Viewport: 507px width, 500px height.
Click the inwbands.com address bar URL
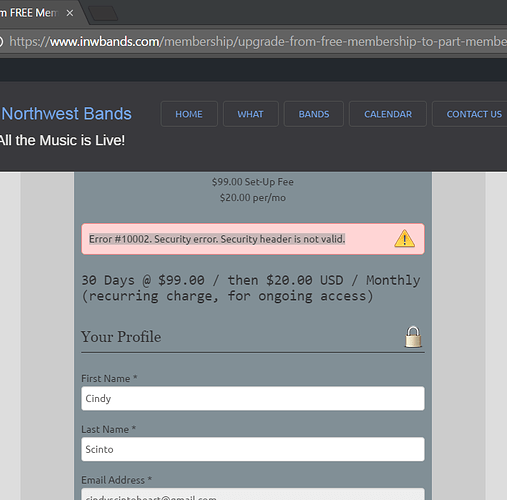click(x=257, y=42)
